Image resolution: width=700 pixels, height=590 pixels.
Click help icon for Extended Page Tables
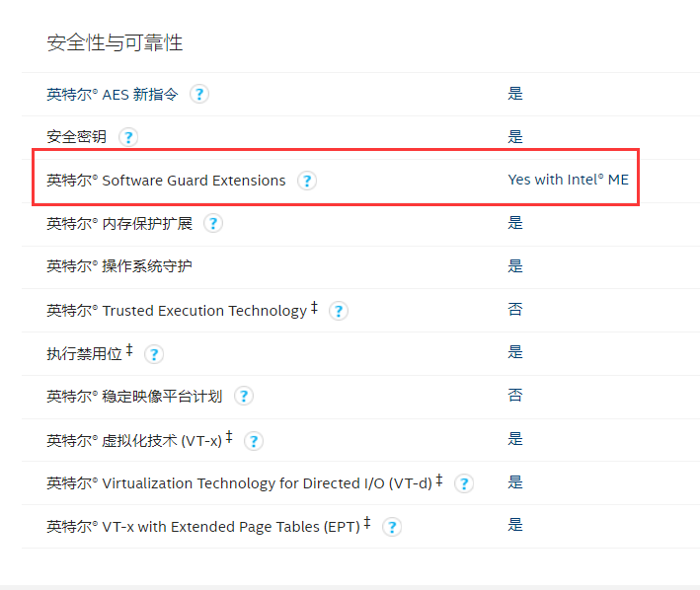coord(392,527)
